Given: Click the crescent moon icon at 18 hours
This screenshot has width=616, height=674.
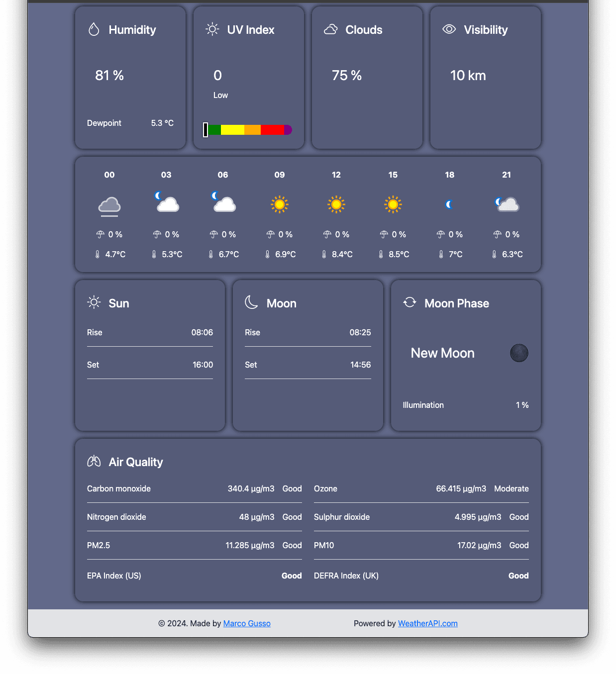Looking at the screenshot, I should pyautogui.click(x=449, y=204).
